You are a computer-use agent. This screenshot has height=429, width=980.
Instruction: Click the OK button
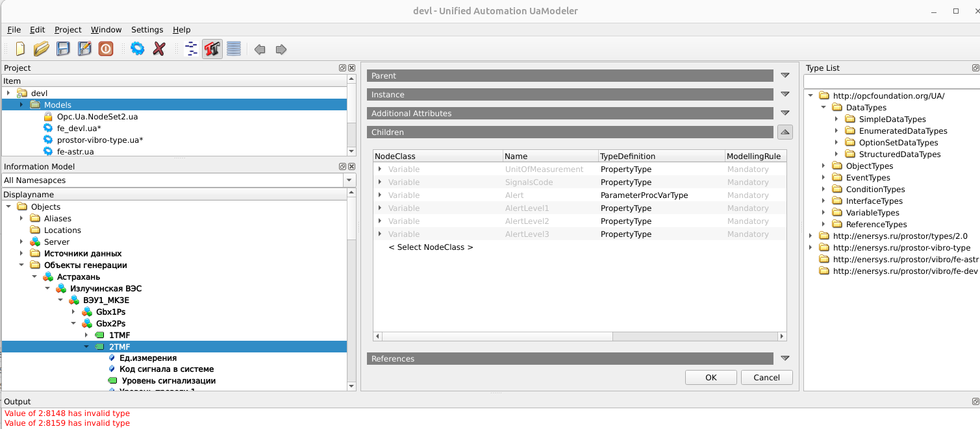pyautogui.click(x=710, y=378)
